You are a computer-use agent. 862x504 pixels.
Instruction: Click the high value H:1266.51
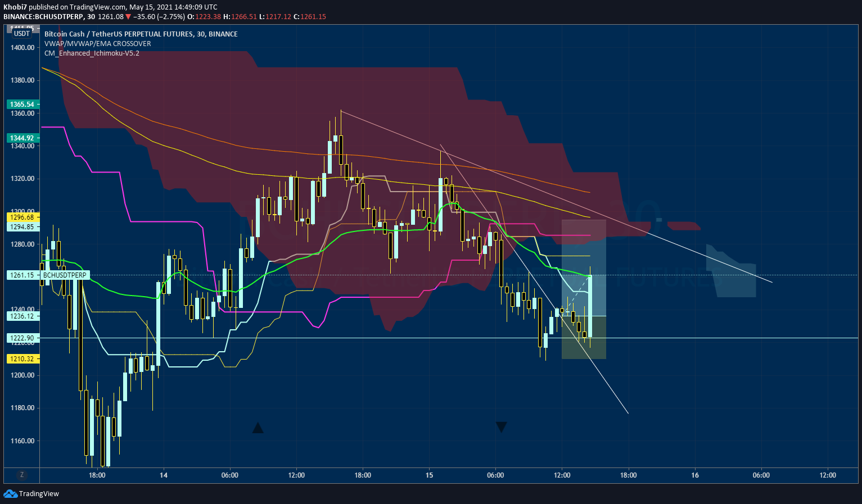click(x=240, y=17)
